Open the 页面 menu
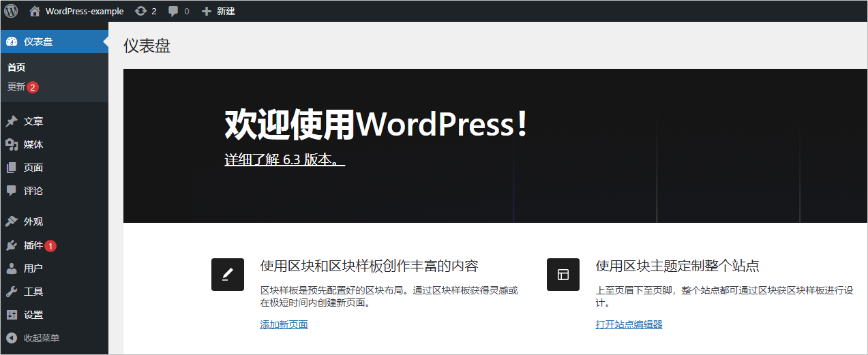 (x=33, y=168)
